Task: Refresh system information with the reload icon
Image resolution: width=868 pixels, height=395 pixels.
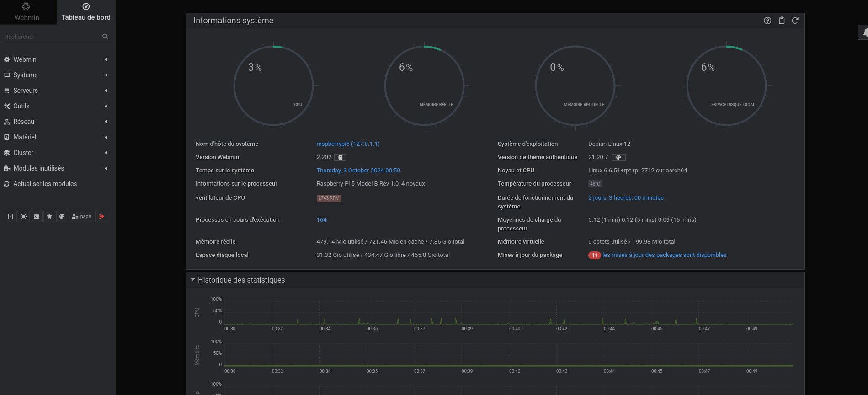Action: [x=795, y=21]
